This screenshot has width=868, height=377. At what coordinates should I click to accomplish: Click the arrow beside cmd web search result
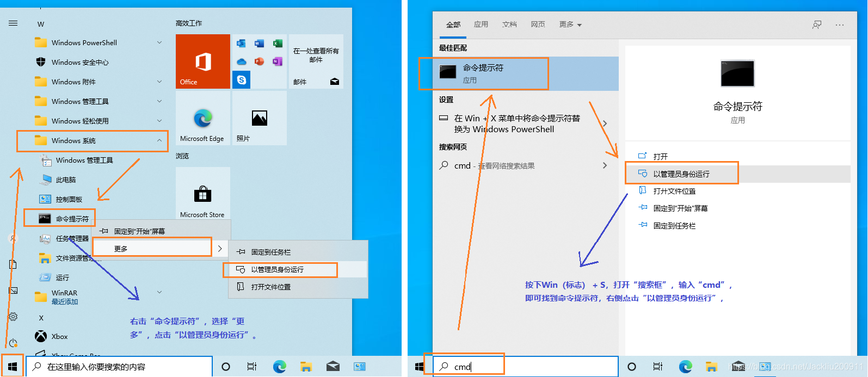click(x=605, y=165)
